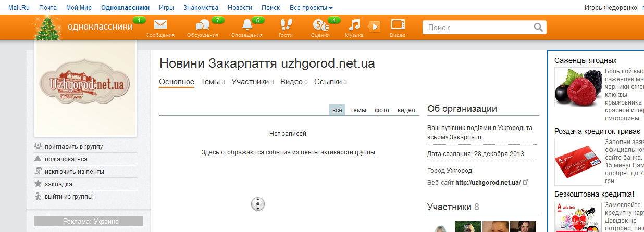Open the http://uzhgorod.net.ua/ website link
Viewport: 644px width, 232px height.
488,183
